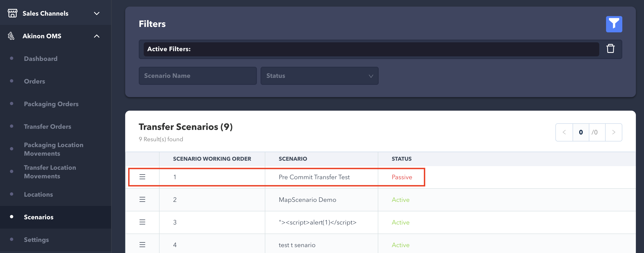Click the Status column header

click(401, 159)
